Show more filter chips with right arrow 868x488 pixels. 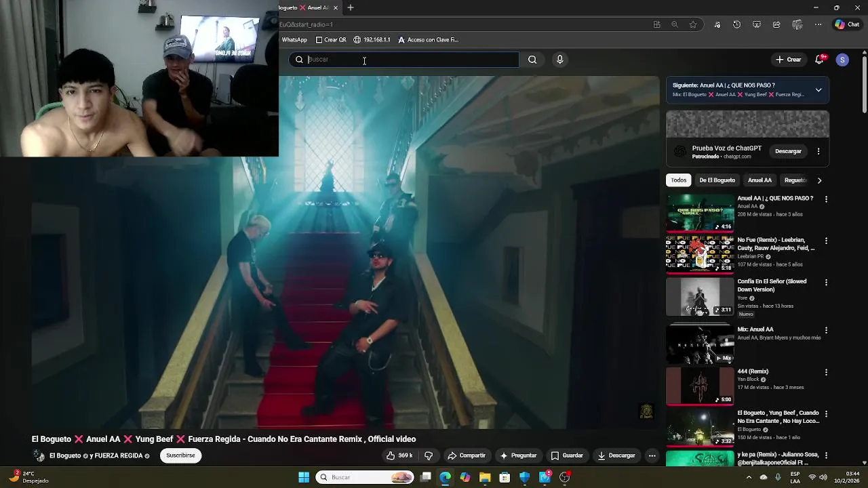click(819, 180)
